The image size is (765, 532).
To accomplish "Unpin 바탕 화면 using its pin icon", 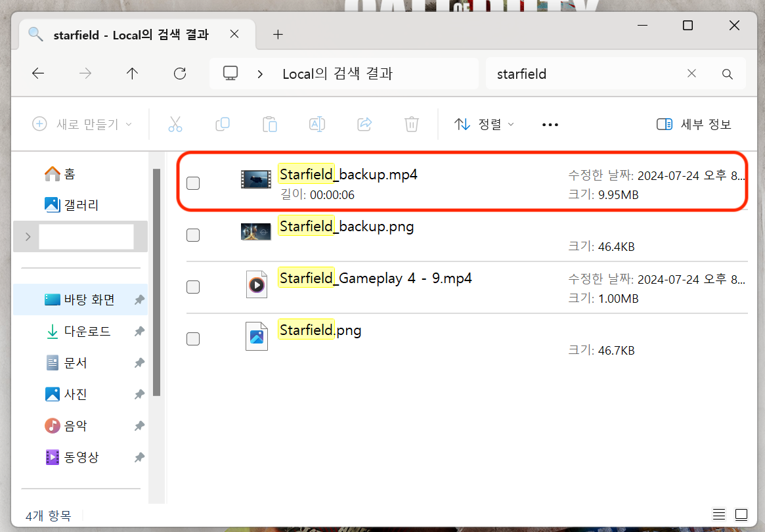I will (139, 299).
